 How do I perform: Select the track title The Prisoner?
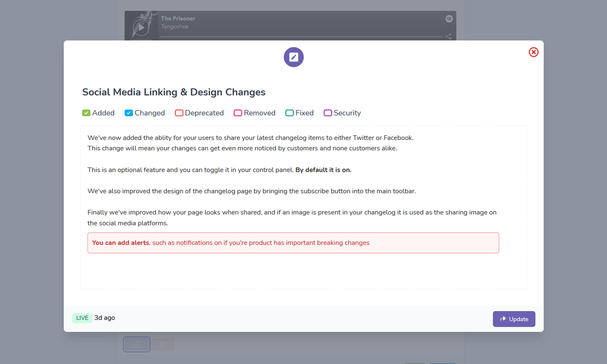point(178,18)
